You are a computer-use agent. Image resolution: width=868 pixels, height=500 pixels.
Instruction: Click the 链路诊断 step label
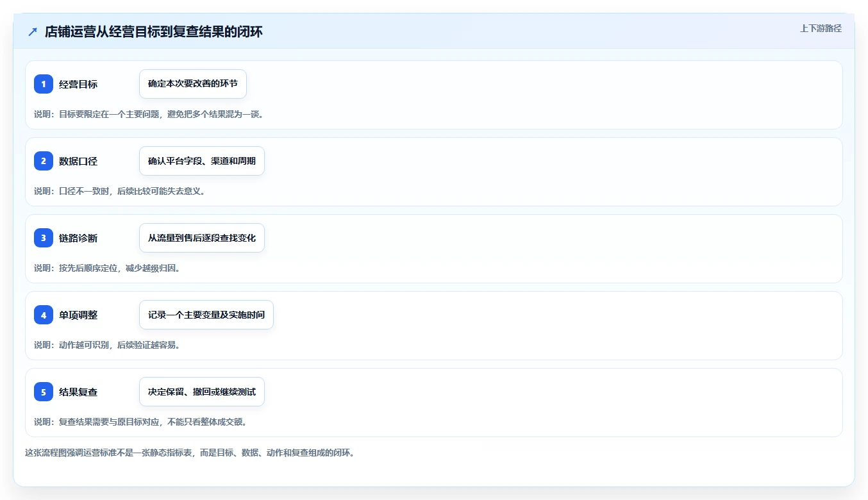pos(78,238)
